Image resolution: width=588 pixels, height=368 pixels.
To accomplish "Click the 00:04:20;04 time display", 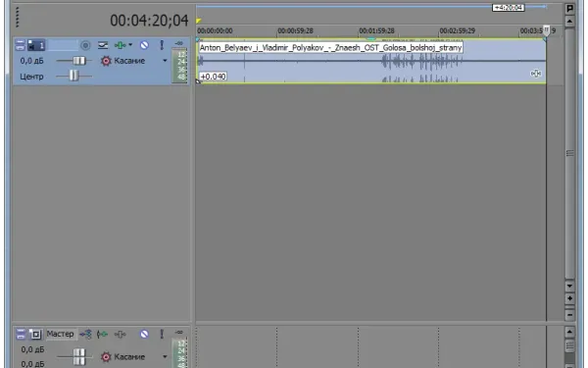I will [149, 21].
